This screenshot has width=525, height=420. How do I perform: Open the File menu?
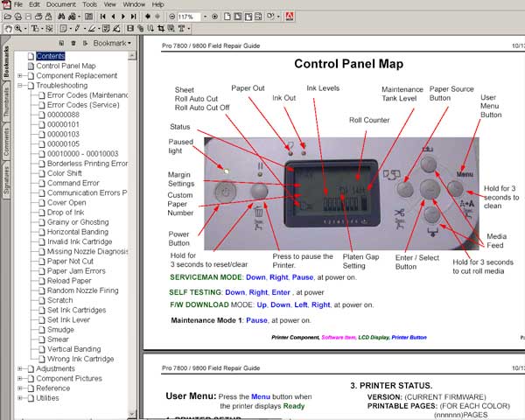click(x=18, y=4)
